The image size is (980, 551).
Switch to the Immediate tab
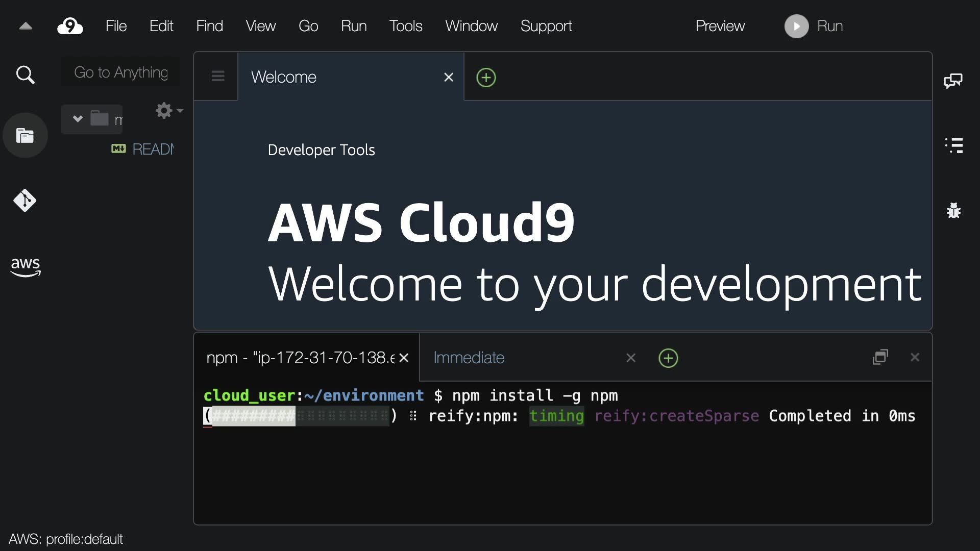[x=469, y=358]
